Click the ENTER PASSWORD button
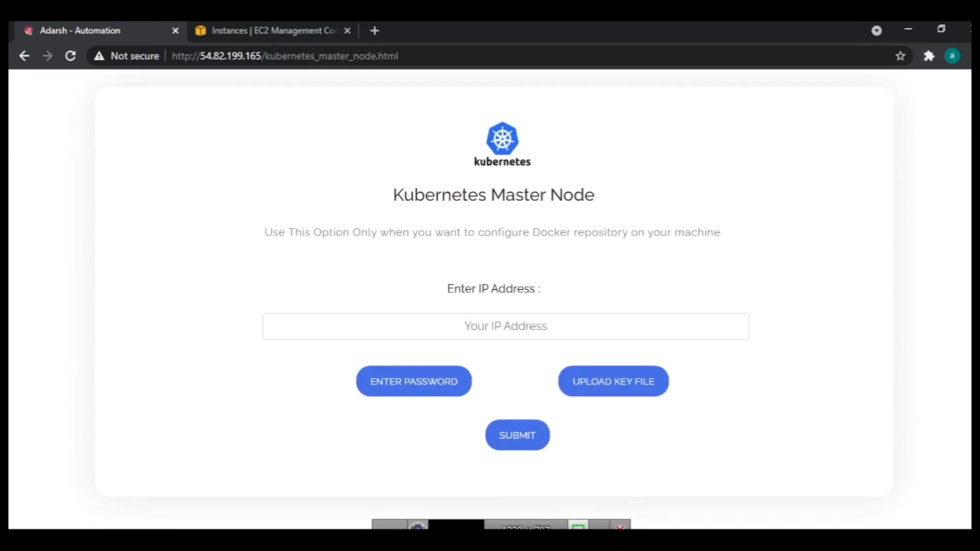Image resolution: width=980 pixels, height=551 pixels. tap(414, 381)
